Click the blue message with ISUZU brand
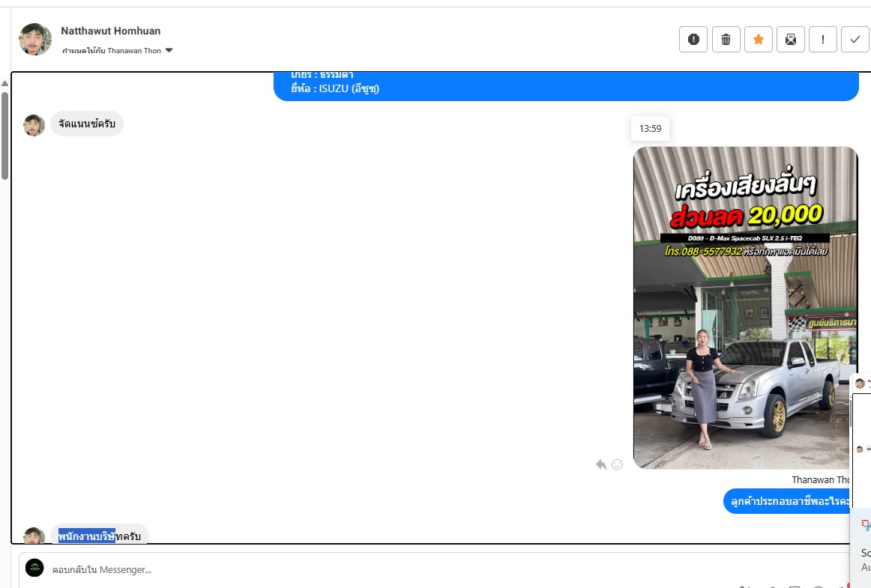The width and height of the screenshot is (871, 588). (x=566, y=87)
